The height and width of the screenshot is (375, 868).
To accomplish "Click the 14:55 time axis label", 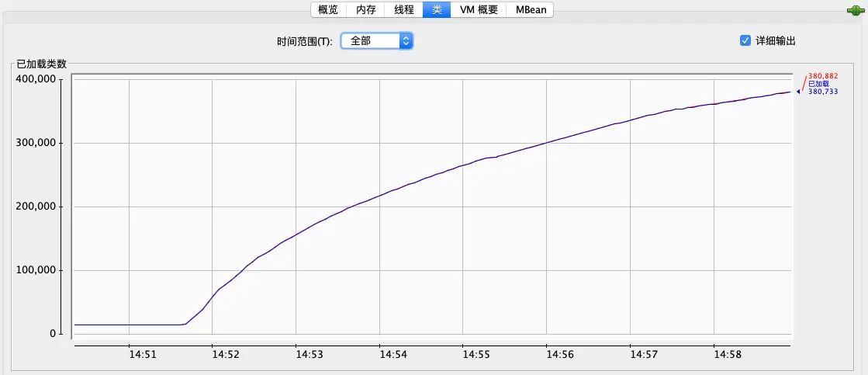I will click(475, 353).
